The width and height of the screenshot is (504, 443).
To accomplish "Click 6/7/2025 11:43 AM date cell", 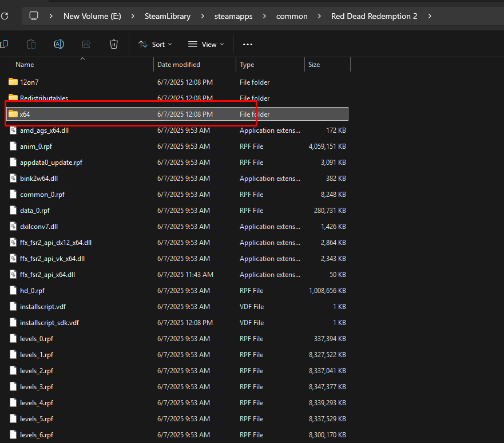I will click(x=185, y=275).
